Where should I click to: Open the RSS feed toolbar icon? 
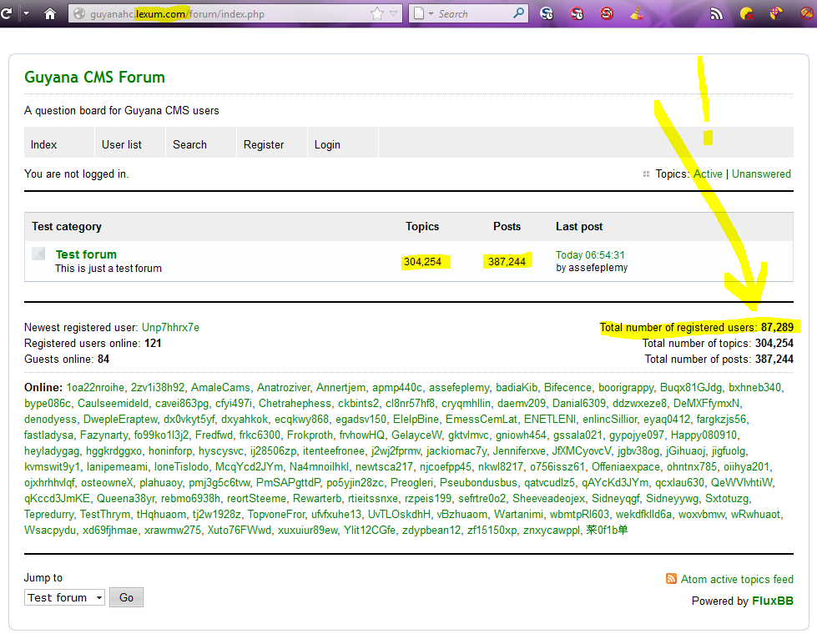(716, 13)
